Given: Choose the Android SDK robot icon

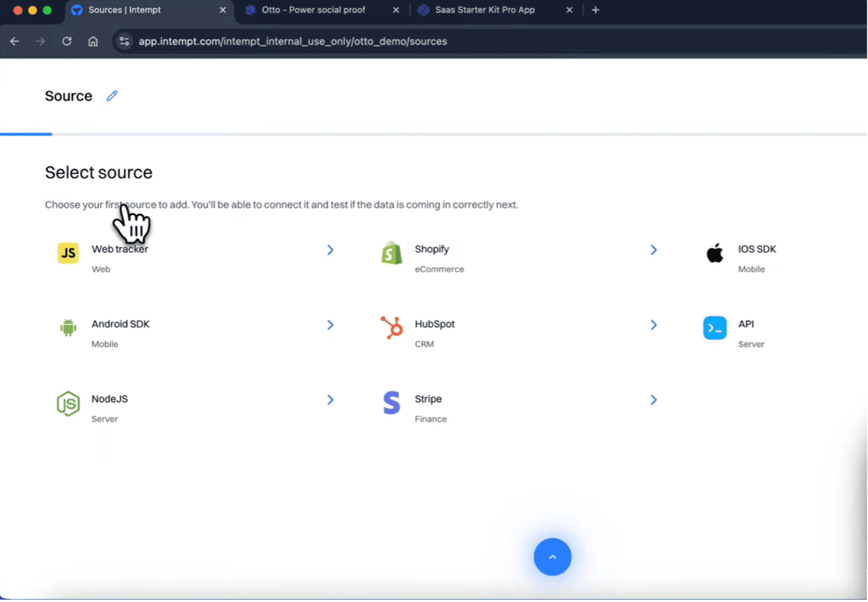Looking at the screenshot, I should tap(68, 328).
